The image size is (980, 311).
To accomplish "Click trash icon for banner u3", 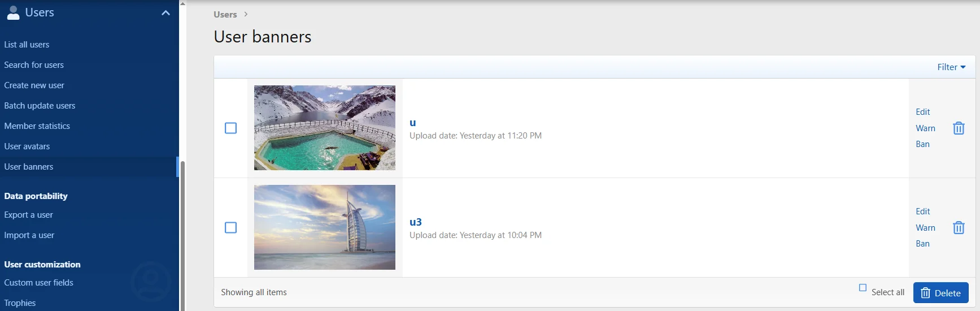I will [959, 228].
